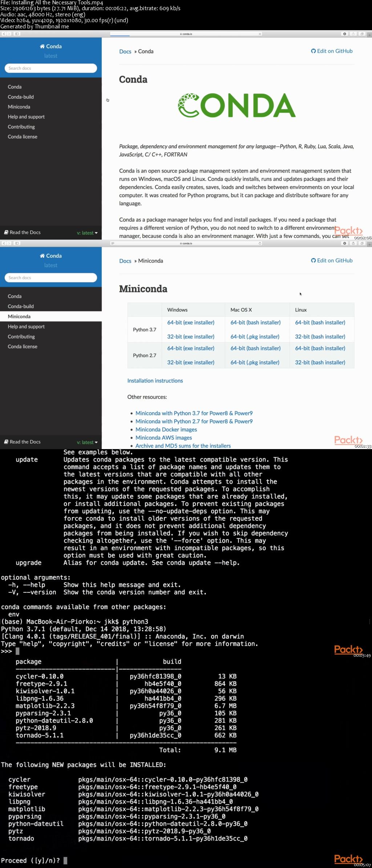The height and width of the screenshot is (868, 372).
Task: Download Python 3.7 Mac OS X 64-bit bash installer
Action: (x=255, y=323)
